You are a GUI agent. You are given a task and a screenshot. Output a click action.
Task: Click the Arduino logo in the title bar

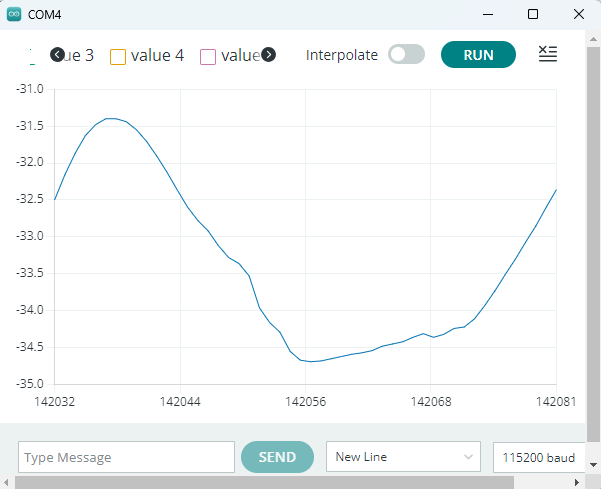click(14, 14)
